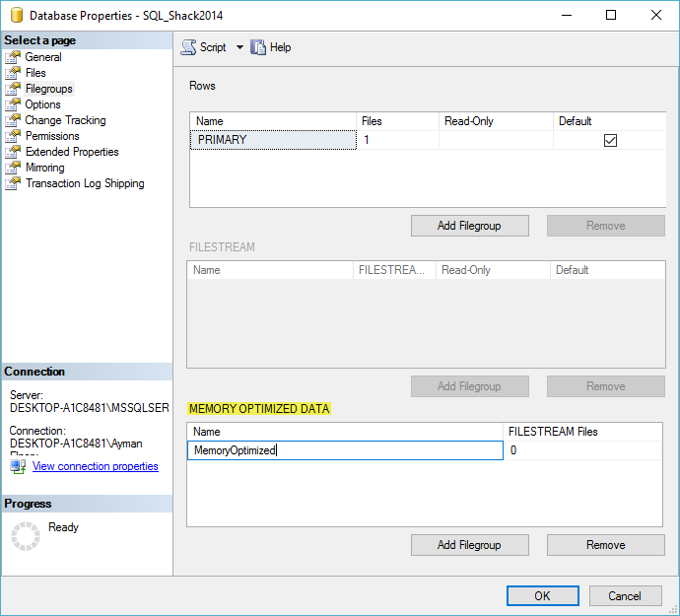Click the Permissions page icon

13,136
